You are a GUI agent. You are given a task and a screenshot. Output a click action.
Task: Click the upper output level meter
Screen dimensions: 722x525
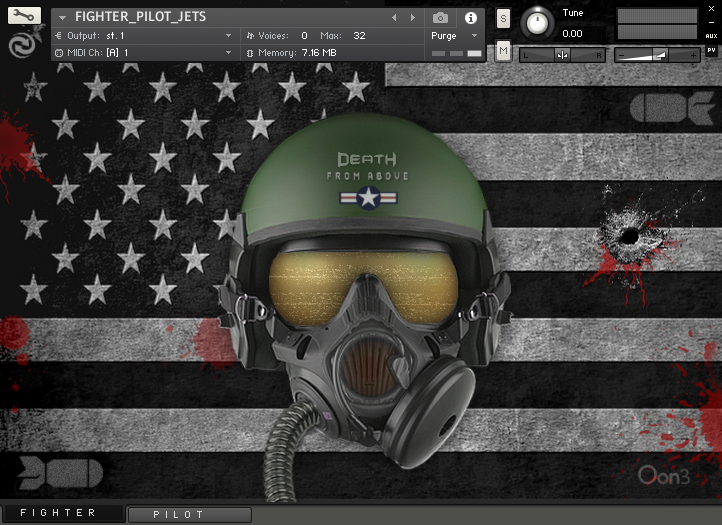tap(657, 16)
